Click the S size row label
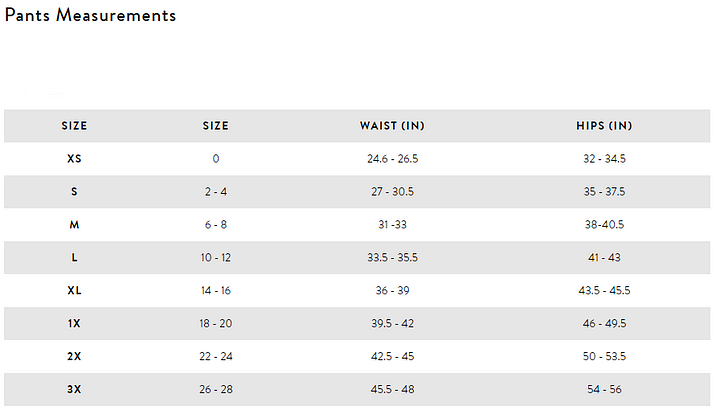This screenshot has width=720, height=415. click(74, 192)
